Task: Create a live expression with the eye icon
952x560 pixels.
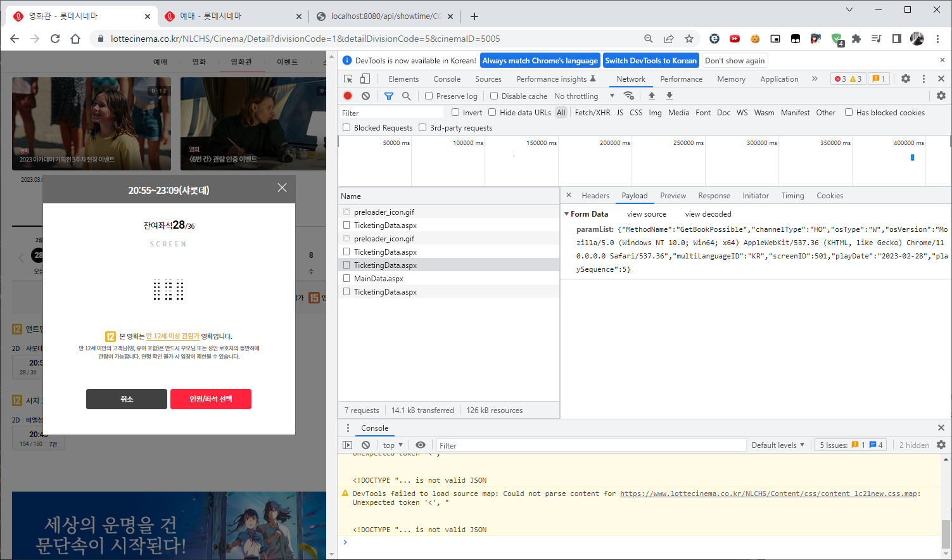Action: (x=421, y=445)
